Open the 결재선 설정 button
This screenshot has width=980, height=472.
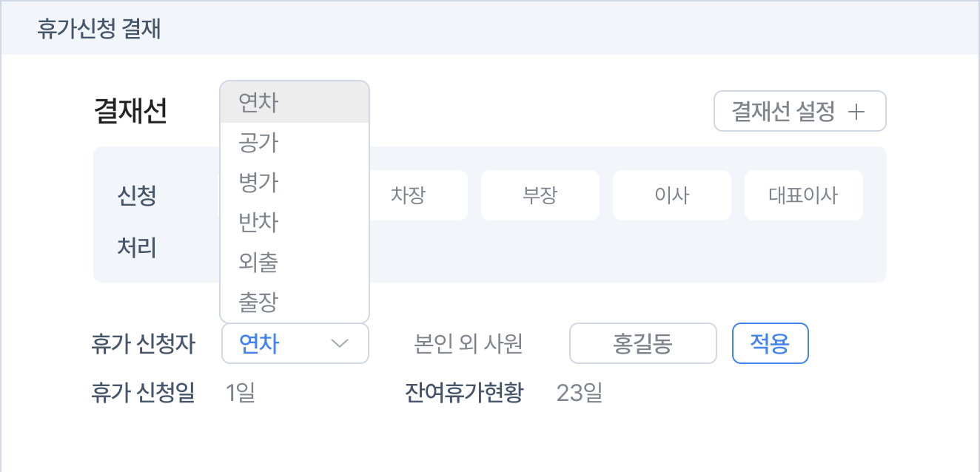799,112
